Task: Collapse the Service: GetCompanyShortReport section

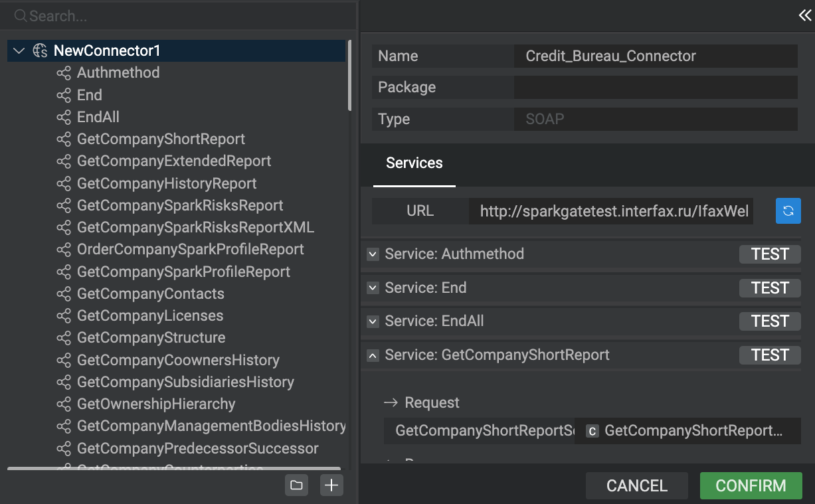Action: (373, 355)
